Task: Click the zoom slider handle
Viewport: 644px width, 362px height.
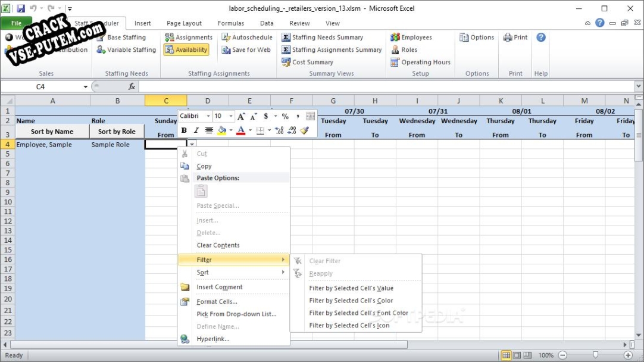Action: click(x=595, y=355)
